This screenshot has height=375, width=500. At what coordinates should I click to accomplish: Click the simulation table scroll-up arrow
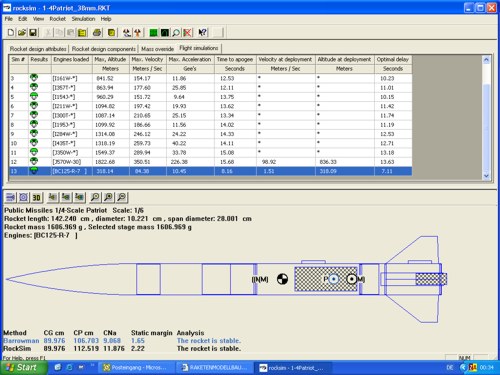coord(486,60)
